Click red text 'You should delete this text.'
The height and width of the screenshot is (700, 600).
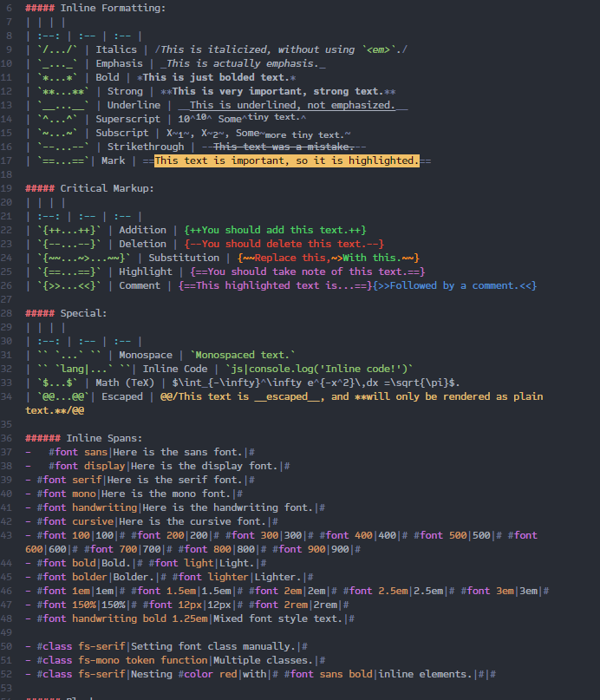pos(284,244)
